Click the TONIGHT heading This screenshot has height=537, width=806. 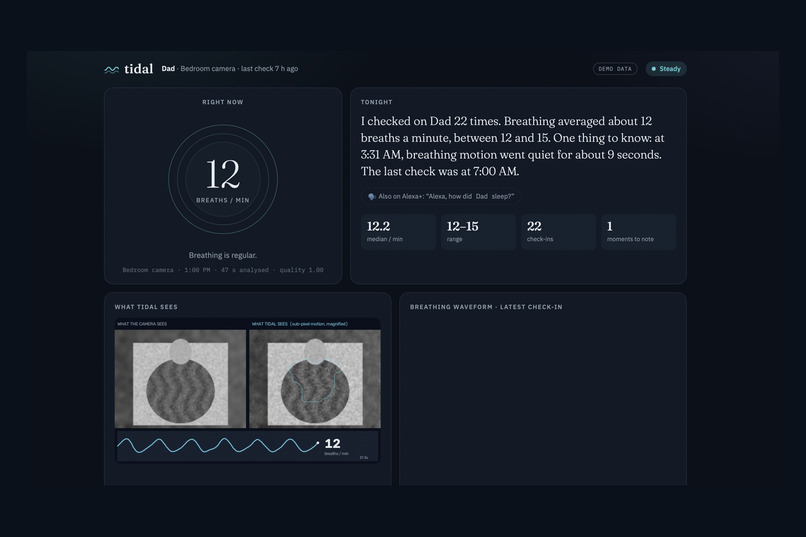tap(376, 102)
